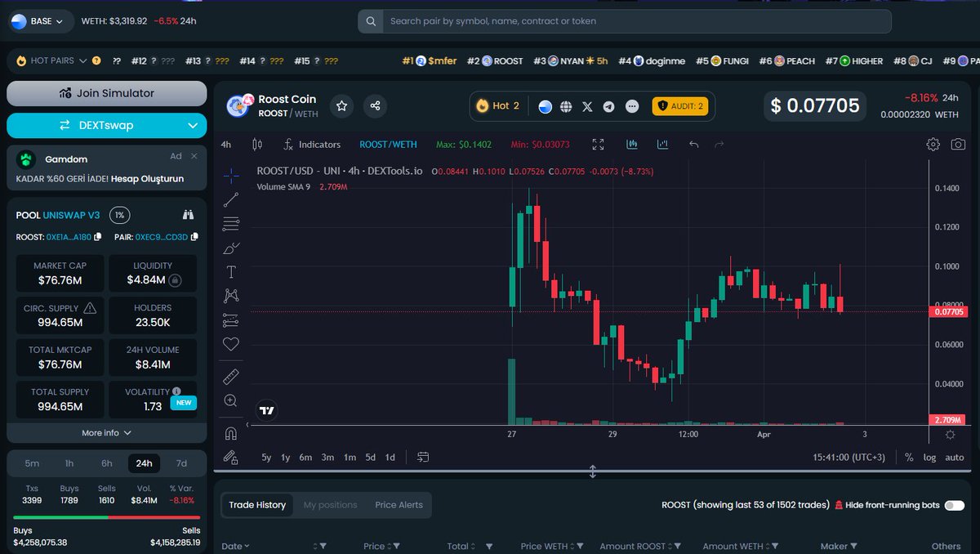Copy the ROOST contract address

click(98, 237)
